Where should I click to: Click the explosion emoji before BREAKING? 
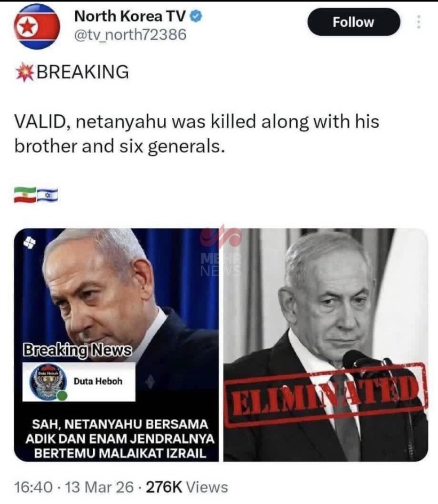click(x=25, y=72)
